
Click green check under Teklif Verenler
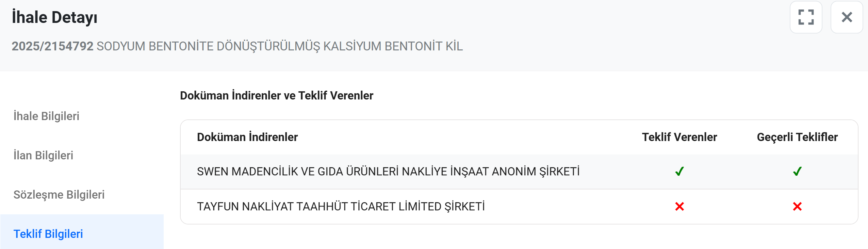[x=679, y=171]
